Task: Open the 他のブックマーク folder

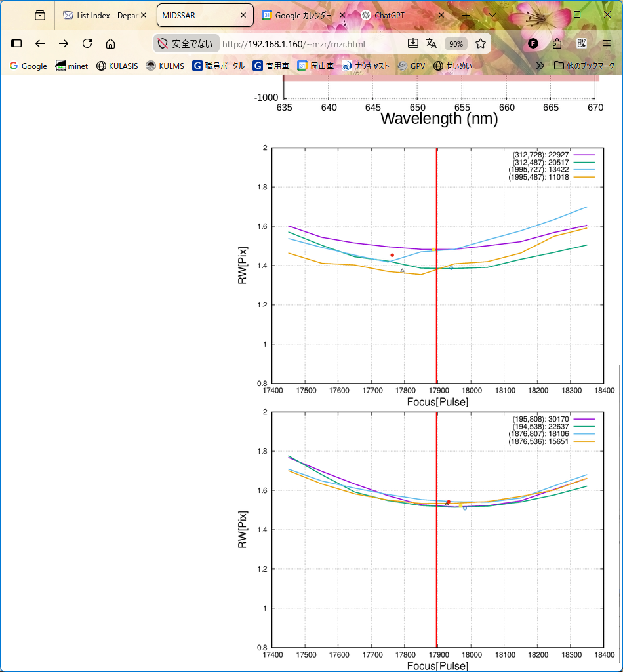Action: point(584,66)
